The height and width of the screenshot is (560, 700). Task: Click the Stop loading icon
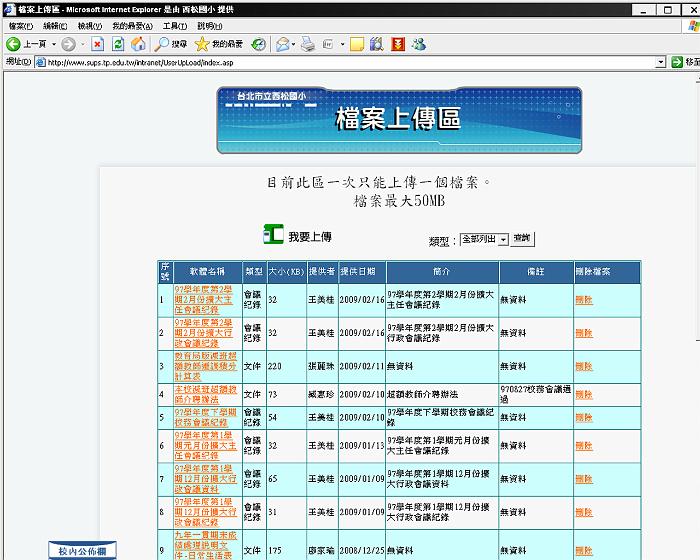[x=97, y=44]
